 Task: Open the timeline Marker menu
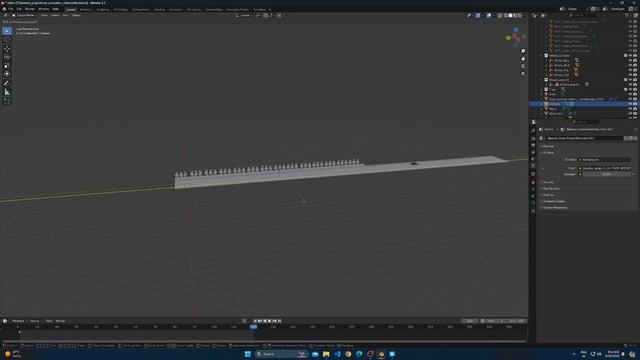[60, 321]
